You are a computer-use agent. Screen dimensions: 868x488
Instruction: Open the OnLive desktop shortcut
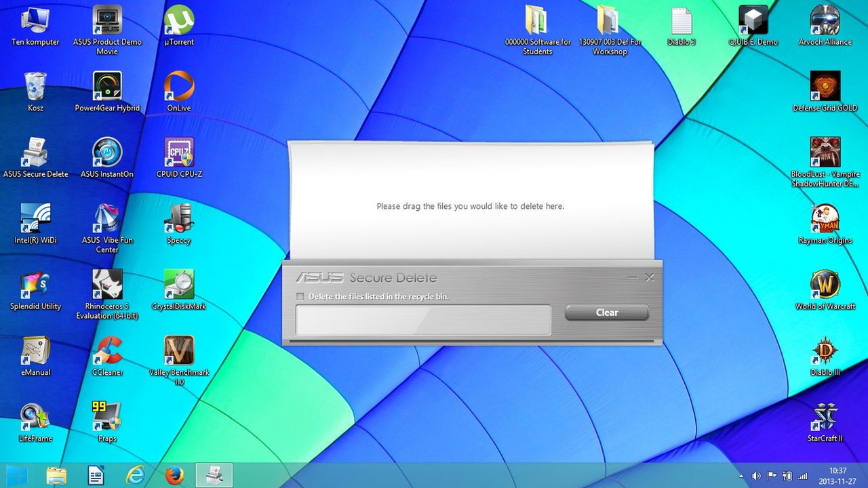point(179,91)
